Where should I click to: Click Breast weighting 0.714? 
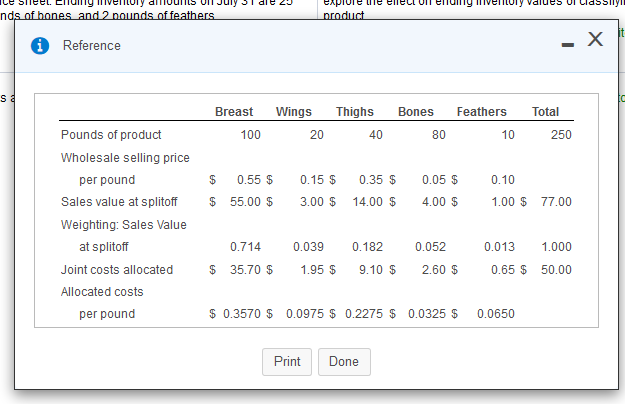point(245,247)
